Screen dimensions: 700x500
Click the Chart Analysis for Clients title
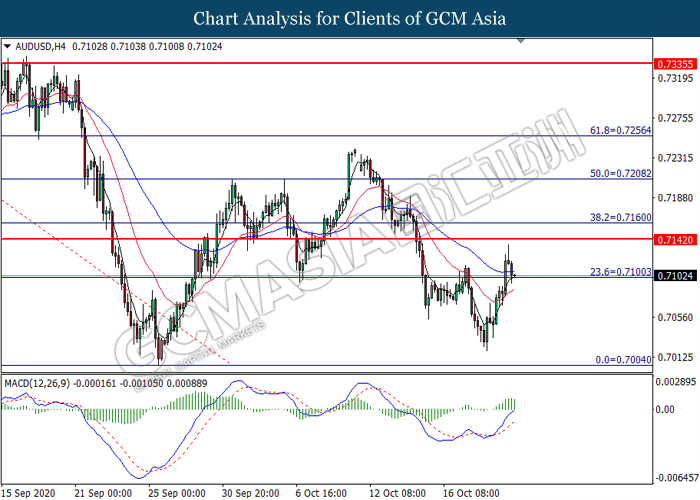click(x=350, y=18)
